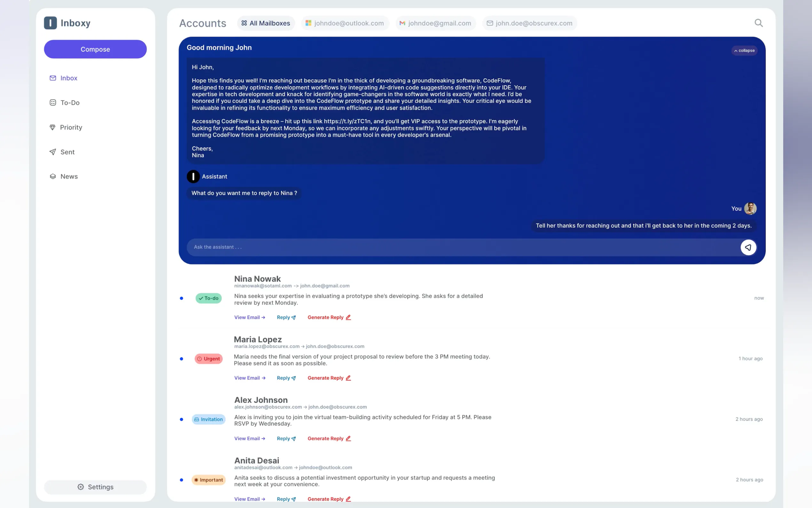Open Settings
This screenshot has height=508, width=812.
[95, 487]
